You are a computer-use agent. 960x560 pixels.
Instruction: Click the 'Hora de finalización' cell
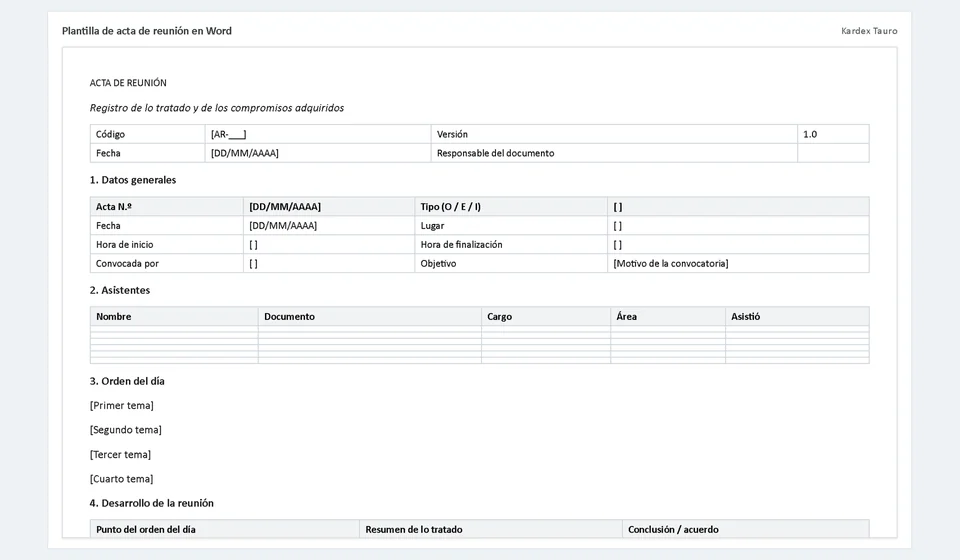pos(511,244)
